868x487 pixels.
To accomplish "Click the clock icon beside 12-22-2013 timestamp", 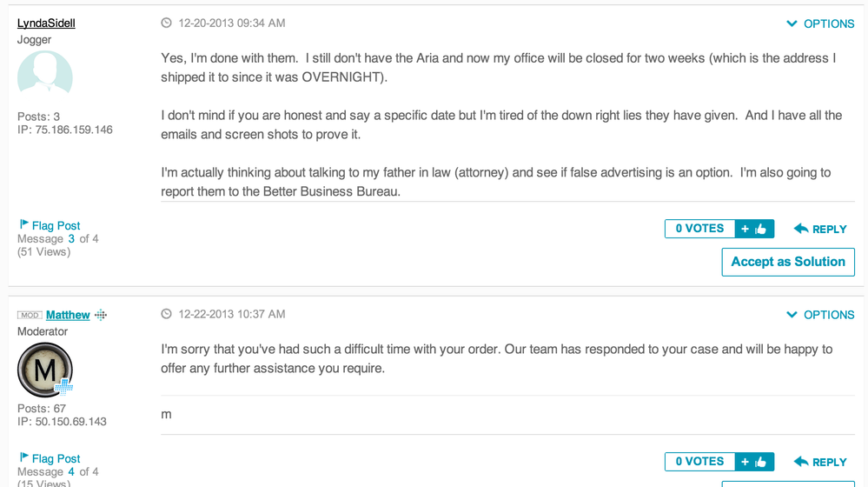I will tap(166, 314).
